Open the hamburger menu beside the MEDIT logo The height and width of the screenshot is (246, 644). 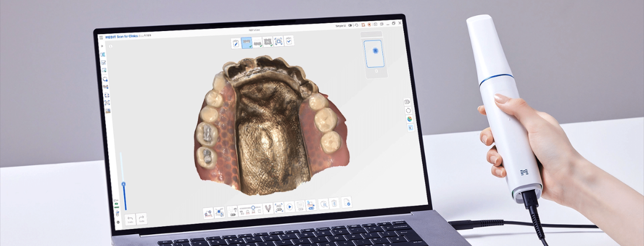(x=101, y=37)
